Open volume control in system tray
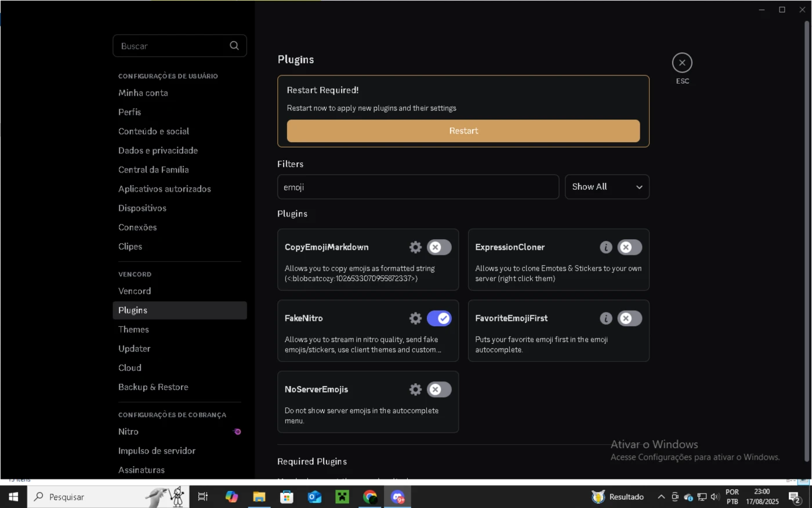 (x=715, y=497)
